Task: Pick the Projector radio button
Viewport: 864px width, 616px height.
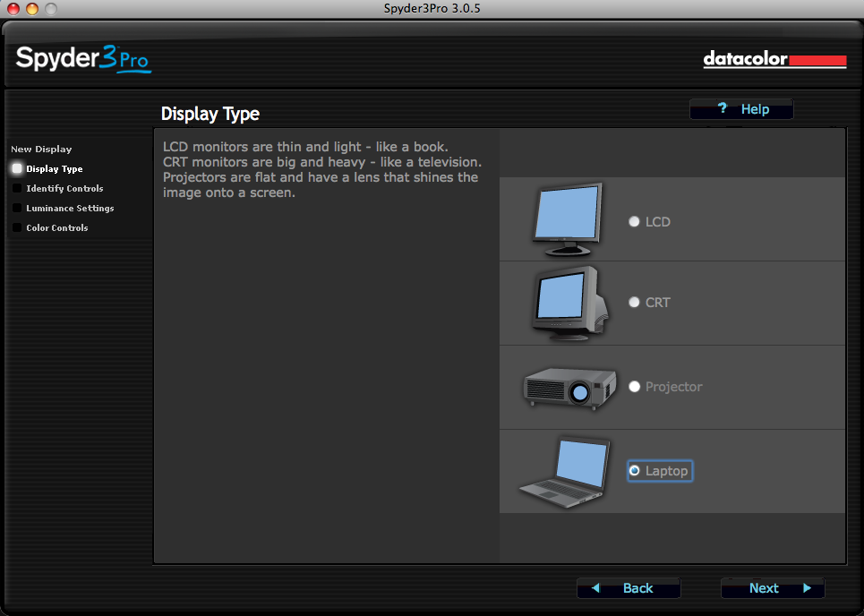Action: (x=635, y=387)
